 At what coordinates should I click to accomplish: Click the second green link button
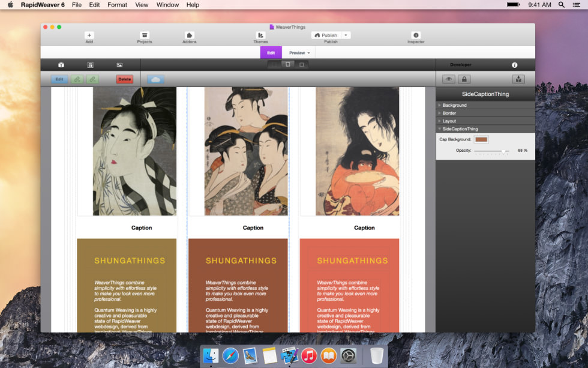[92, 79]
